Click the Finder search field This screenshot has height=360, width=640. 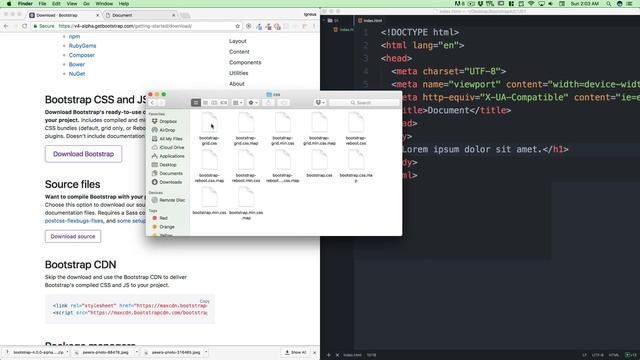coord(364,102)
